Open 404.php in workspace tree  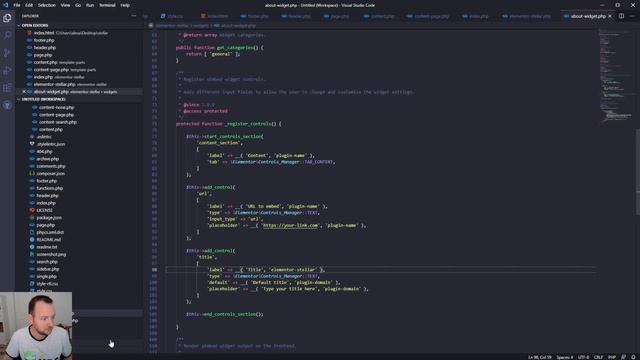tap(44, 151)
